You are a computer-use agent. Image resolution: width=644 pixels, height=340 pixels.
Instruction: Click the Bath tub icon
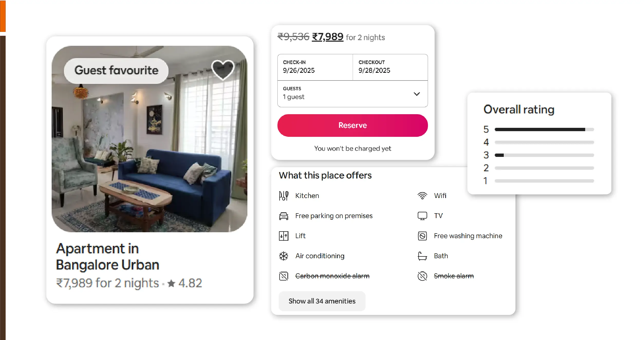click(422, 256)
